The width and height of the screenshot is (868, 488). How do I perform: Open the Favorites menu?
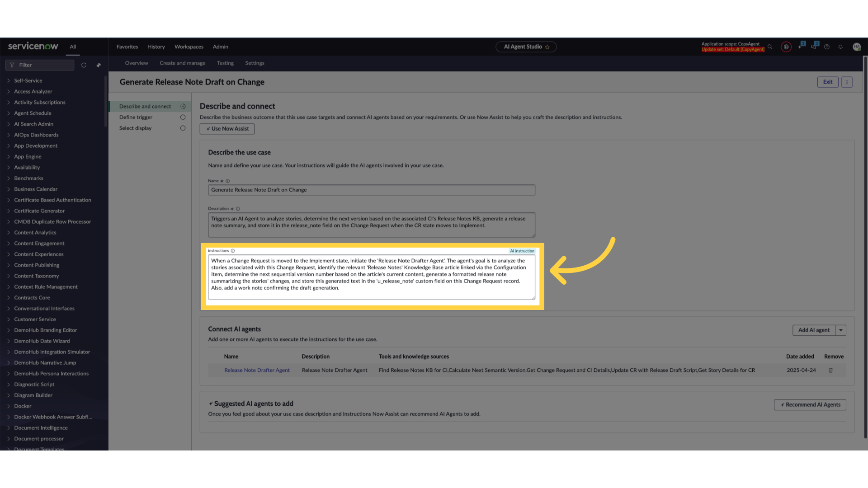click(x=127, y=47)
